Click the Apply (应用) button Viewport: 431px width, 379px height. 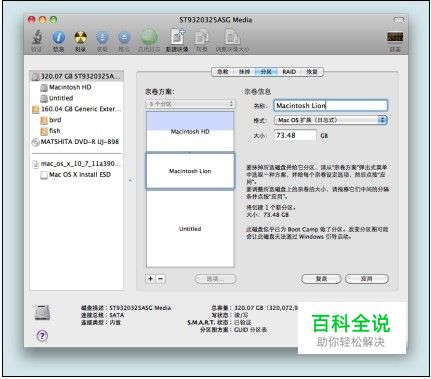point(367,279)
